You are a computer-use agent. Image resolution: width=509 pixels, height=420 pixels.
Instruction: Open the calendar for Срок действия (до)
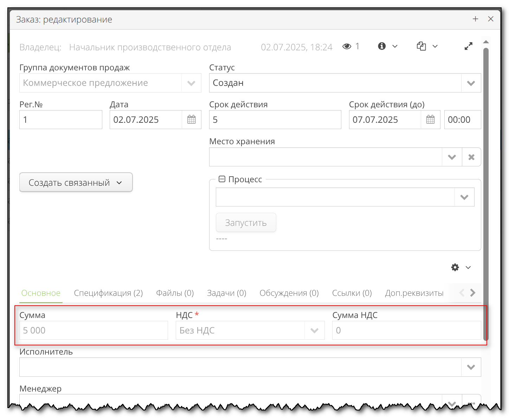coord(430,120)
